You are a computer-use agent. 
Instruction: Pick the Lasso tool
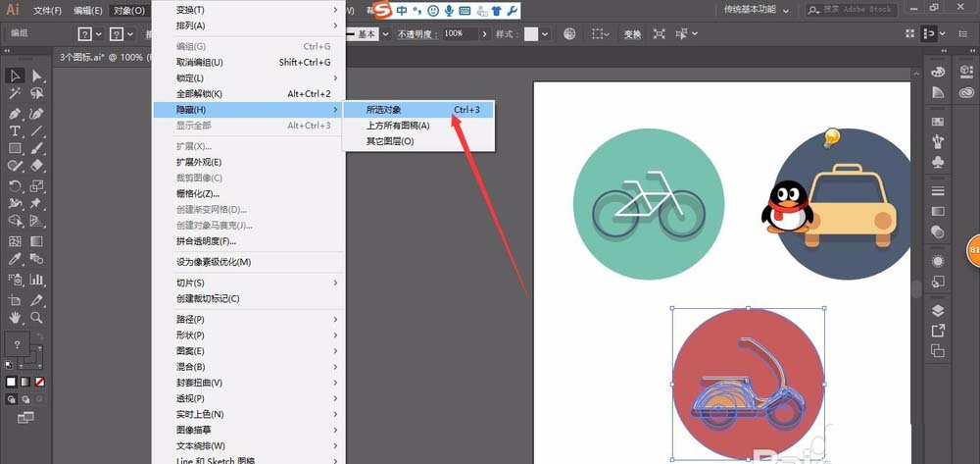click(x=37, y=94)
